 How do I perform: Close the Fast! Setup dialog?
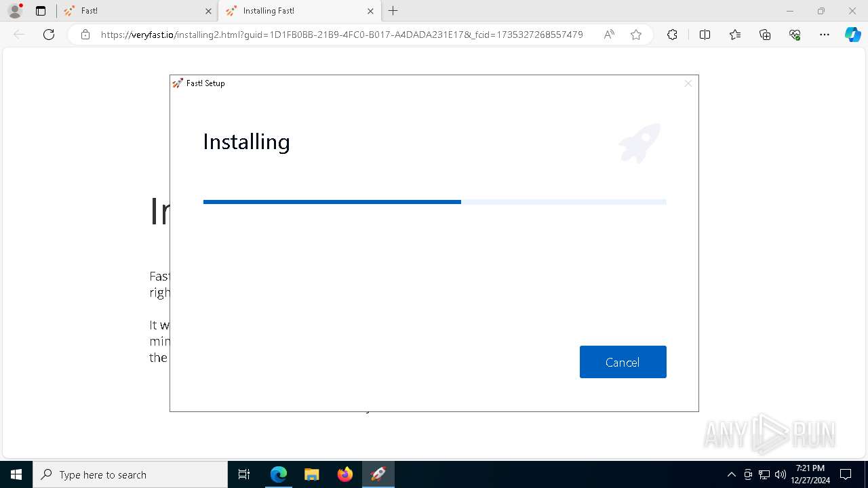point(688,83)
